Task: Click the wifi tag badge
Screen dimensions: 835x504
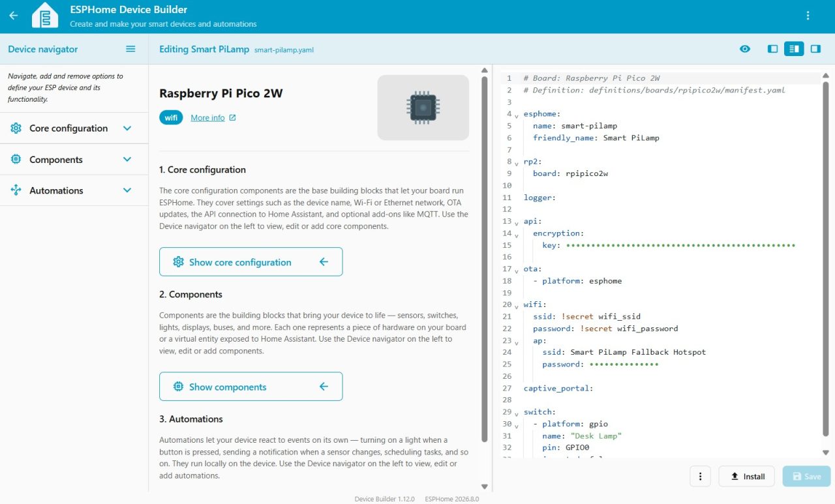Action: [171, 117]
